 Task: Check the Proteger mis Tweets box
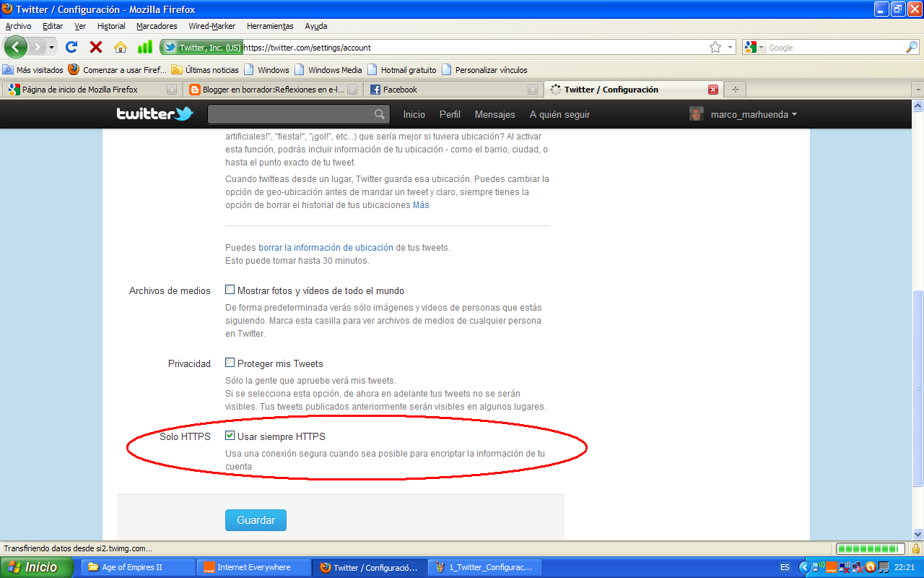click(x=230, y=363)
